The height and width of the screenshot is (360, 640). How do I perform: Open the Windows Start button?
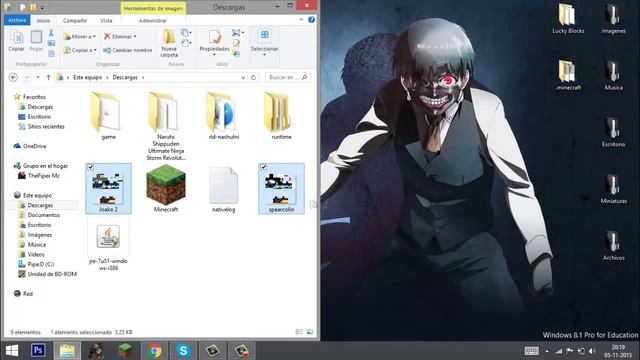[12, 351]
